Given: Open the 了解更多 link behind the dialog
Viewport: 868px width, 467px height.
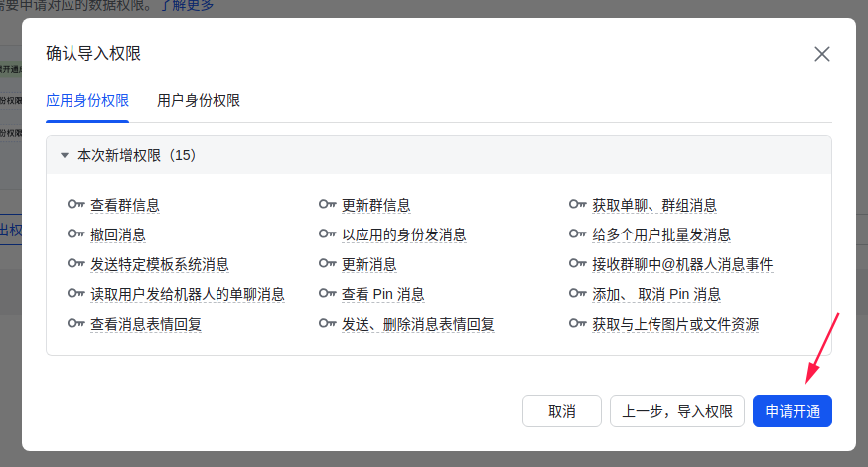Looking at the screenshot, I should pyautogui.click(x=187, y=6).
